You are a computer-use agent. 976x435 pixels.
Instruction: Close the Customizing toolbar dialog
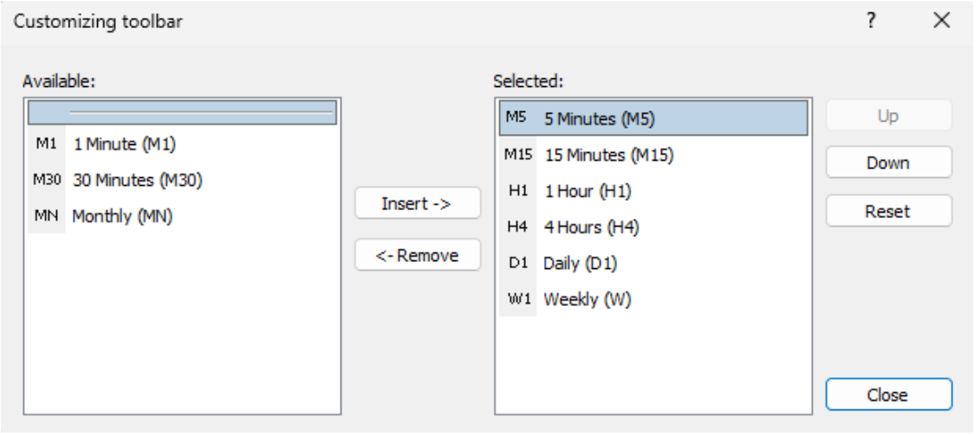coord(889,395)
